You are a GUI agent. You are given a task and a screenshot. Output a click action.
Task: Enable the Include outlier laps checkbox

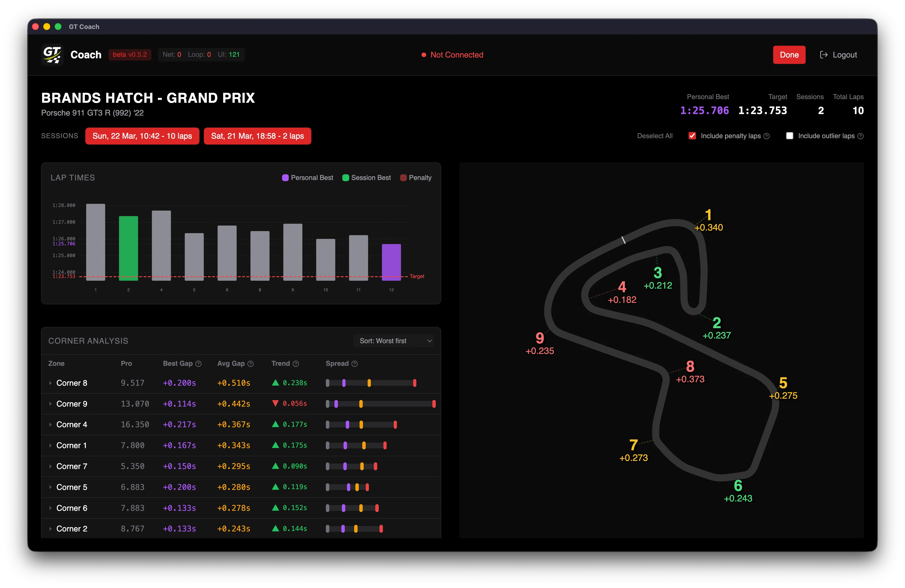[789, 136]
